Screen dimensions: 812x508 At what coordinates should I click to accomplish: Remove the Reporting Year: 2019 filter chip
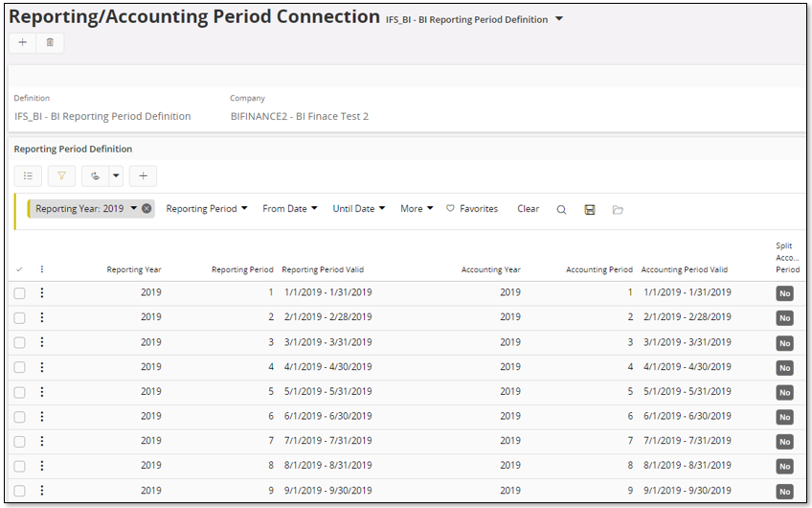pyautogui.click(x=147, y=209)
